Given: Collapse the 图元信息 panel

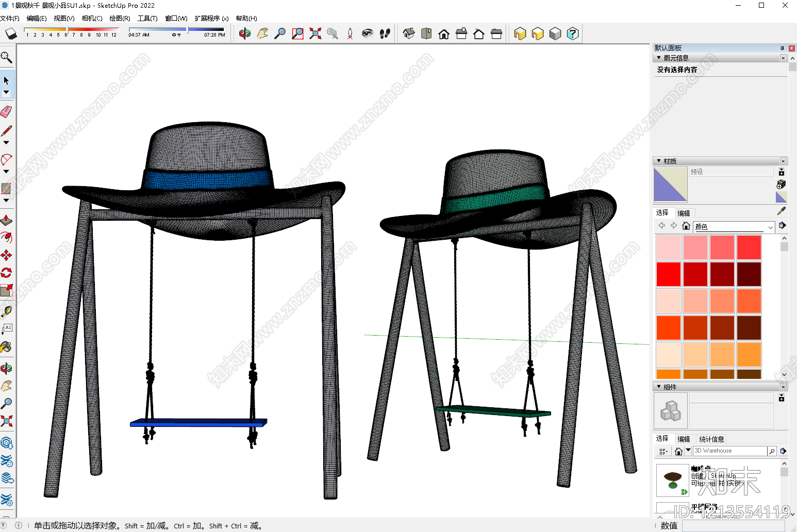Looking at the screenshot, I should pos(659,58).
